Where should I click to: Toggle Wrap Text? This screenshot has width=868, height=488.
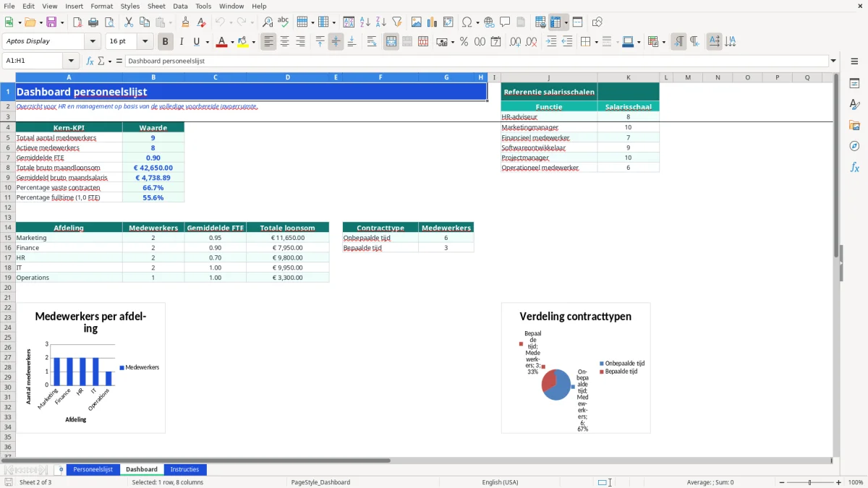[372, 42]
